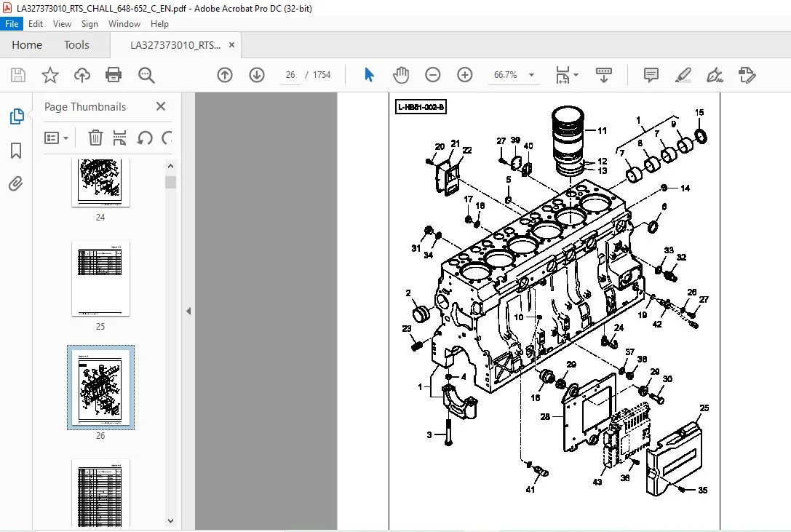Image resolution: width=791 pixels, height=532 pixels.
Task: Rotate page clockwise
Action: [x=167, y=138]
